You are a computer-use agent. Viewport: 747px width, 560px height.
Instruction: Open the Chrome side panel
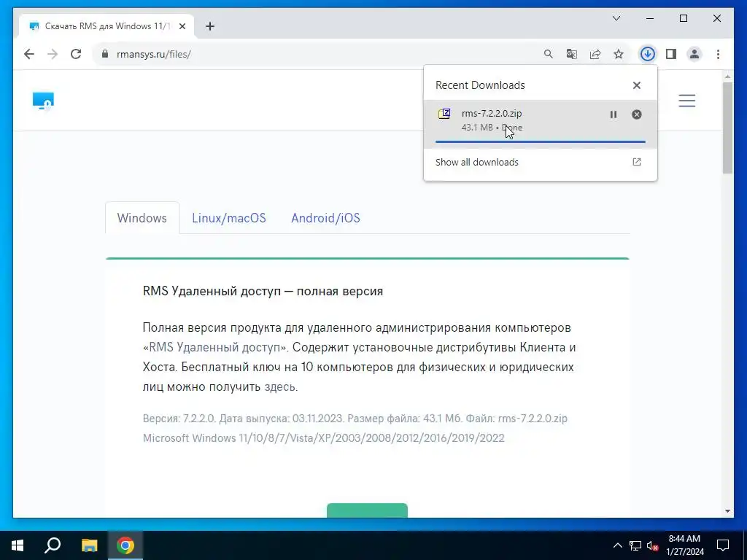point(671,54)
